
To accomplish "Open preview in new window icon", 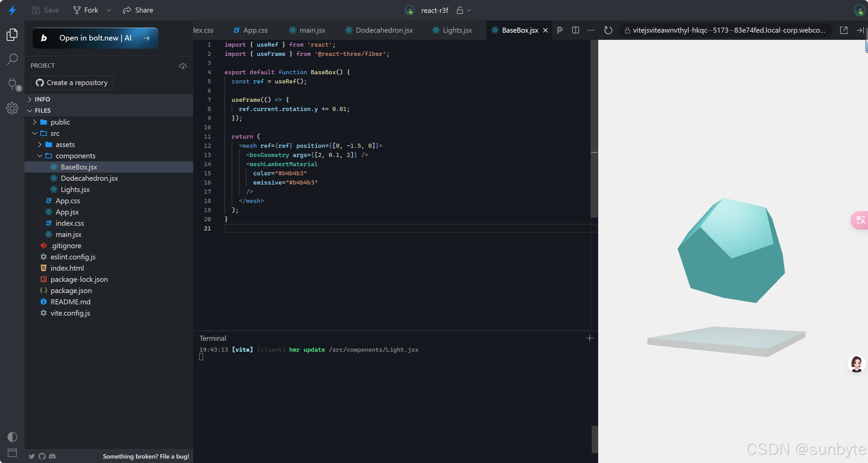I will tap(843, 30).
